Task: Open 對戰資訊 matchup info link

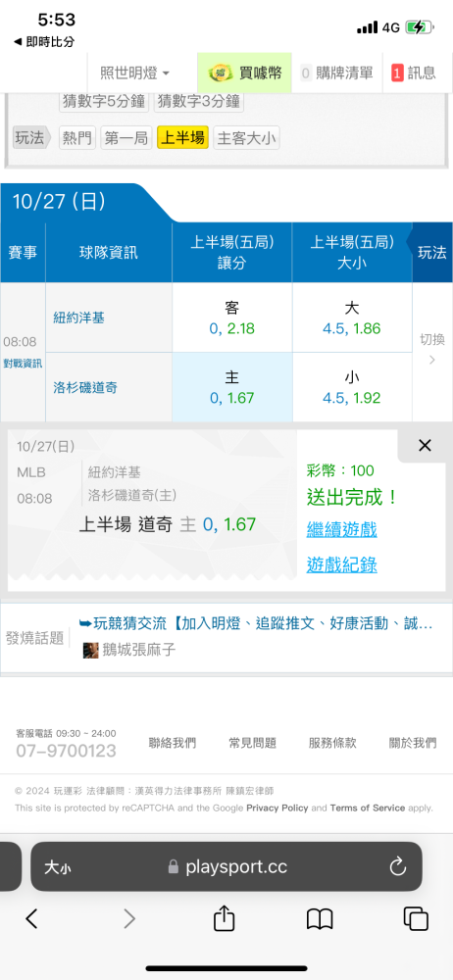Action: tap(24, 364)
